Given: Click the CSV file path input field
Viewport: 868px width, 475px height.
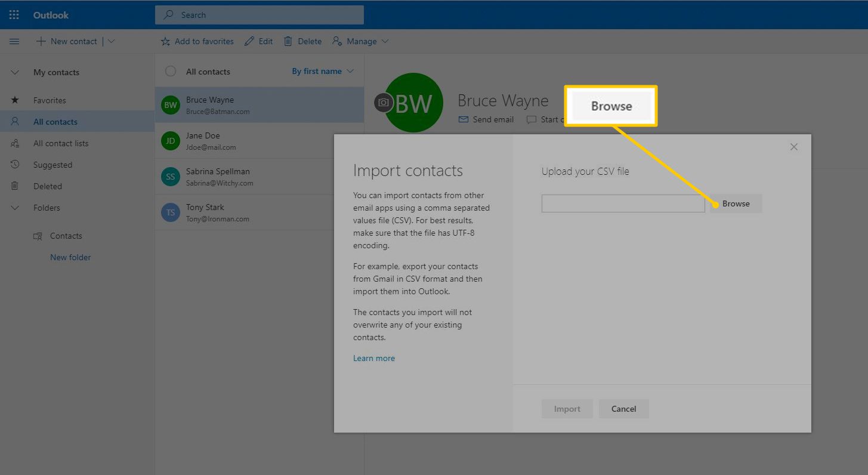Looking at the screenshot, I should [623, 203].
